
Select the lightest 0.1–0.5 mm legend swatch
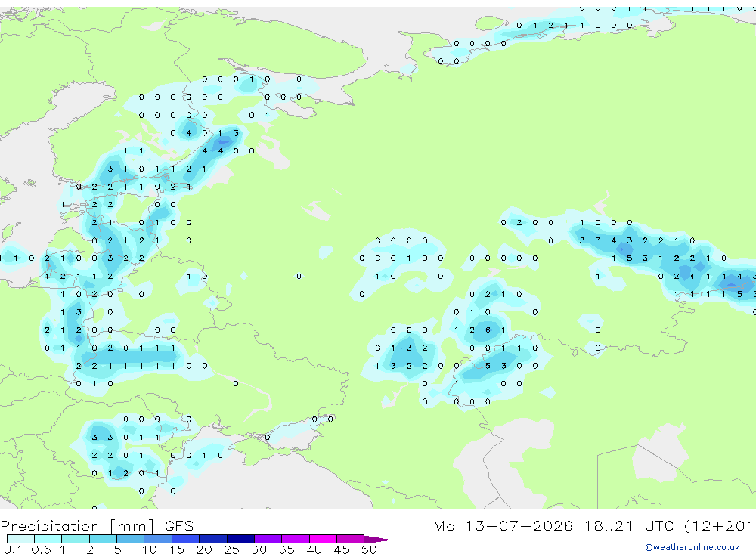20,539
